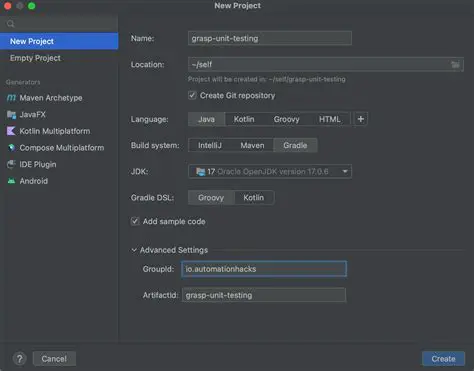Click the IDE Plugin icon

pos(11,164)
